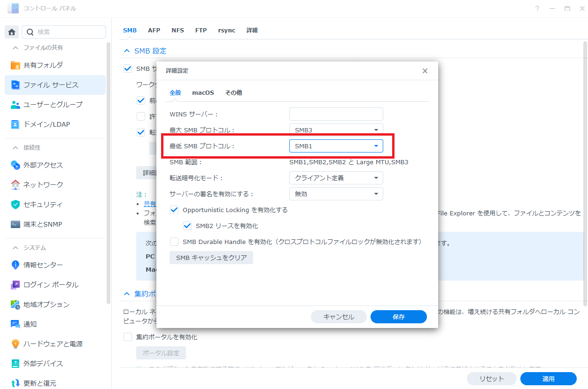
Task: Open サーバーの署名を有効にする dropdown
Action: (x=336, y=194)
